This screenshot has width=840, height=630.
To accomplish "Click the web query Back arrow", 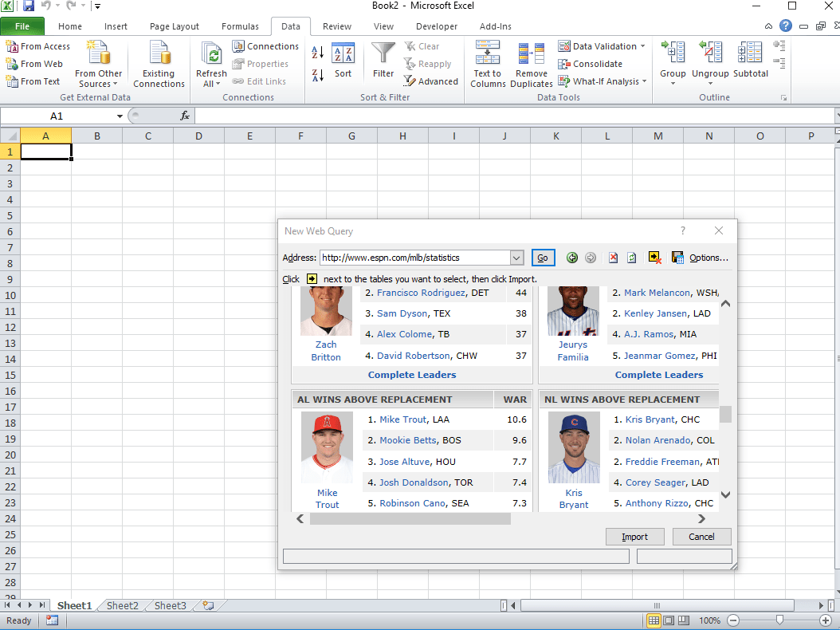I will 572,258.
